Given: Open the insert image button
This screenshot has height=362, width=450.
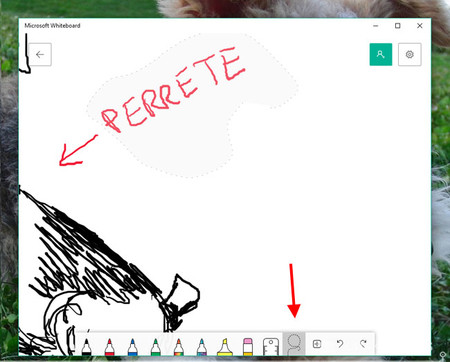Looking at the screenshot, I should pyautogui.click(x=317, y=344).
